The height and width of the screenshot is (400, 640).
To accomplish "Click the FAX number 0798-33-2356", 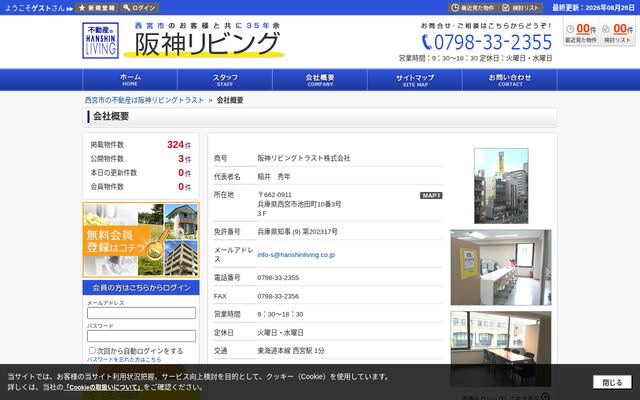I will click(x=278, y=296).
